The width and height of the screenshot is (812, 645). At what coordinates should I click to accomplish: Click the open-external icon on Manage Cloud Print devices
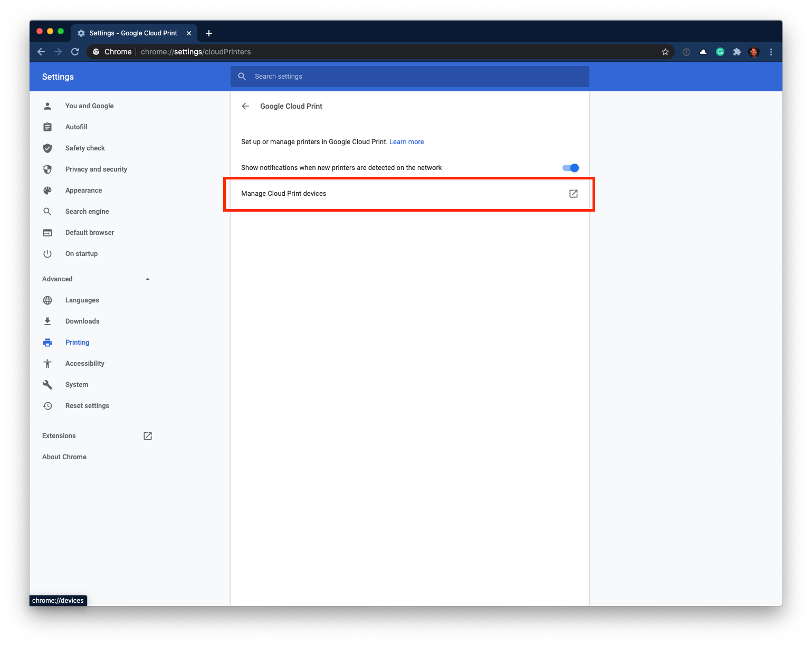tap(574, 194)
